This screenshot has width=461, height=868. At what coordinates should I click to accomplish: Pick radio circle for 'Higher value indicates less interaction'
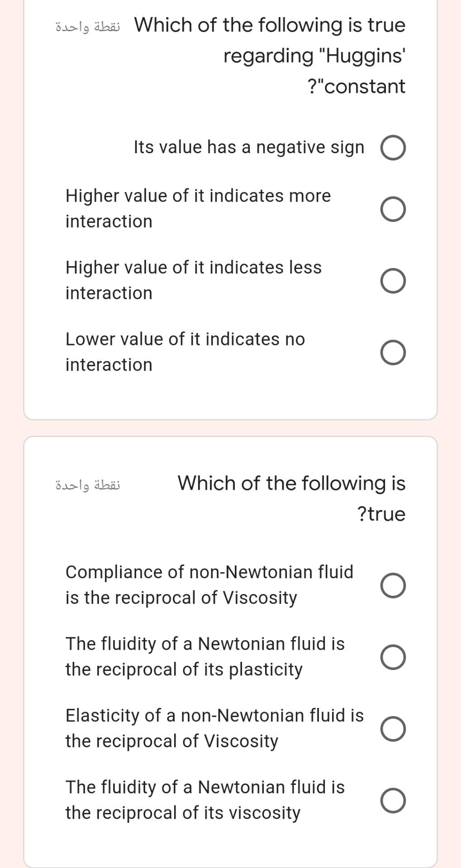pos(393,281)
